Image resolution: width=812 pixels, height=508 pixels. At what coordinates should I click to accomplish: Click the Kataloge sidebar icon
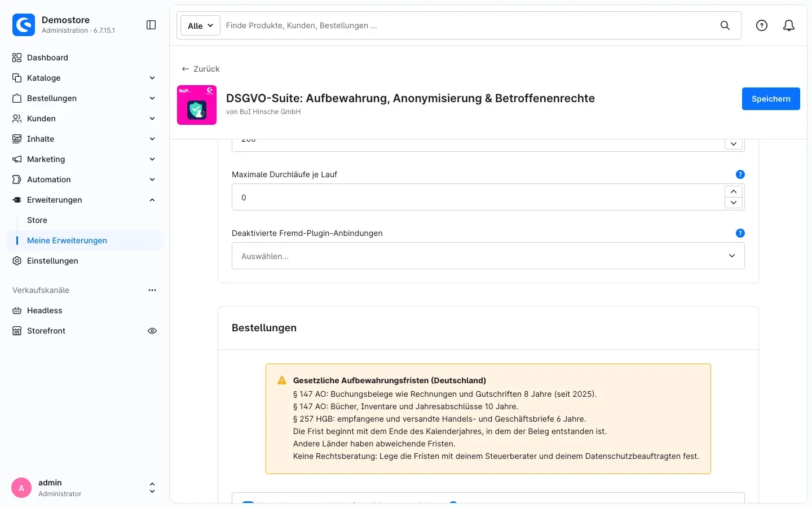pyautogui.click(x=17, y=78)
